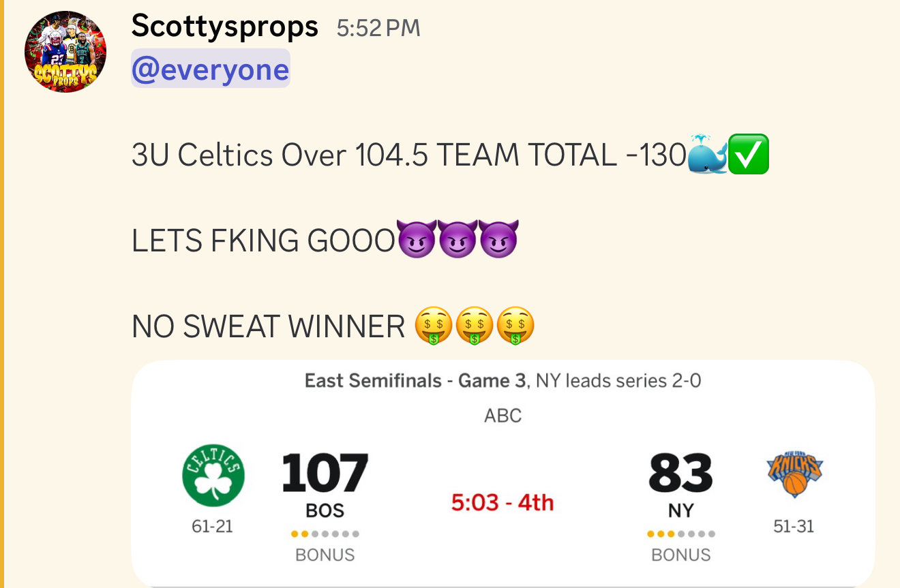Click the East Semifinals - Game 3 header
The width and height of the screenshot is (900, 588).
coord(416,380)
